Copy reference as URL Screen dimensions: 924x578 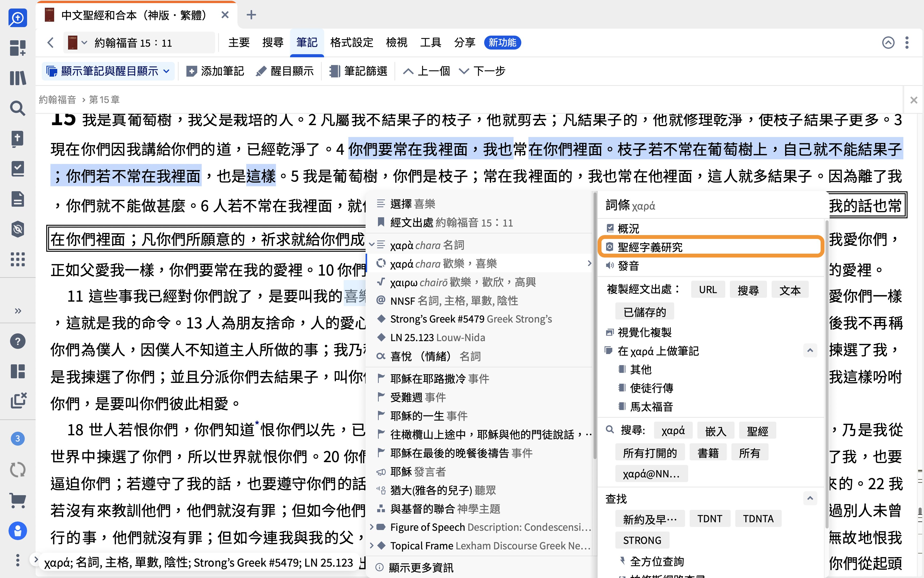[708, 290]
